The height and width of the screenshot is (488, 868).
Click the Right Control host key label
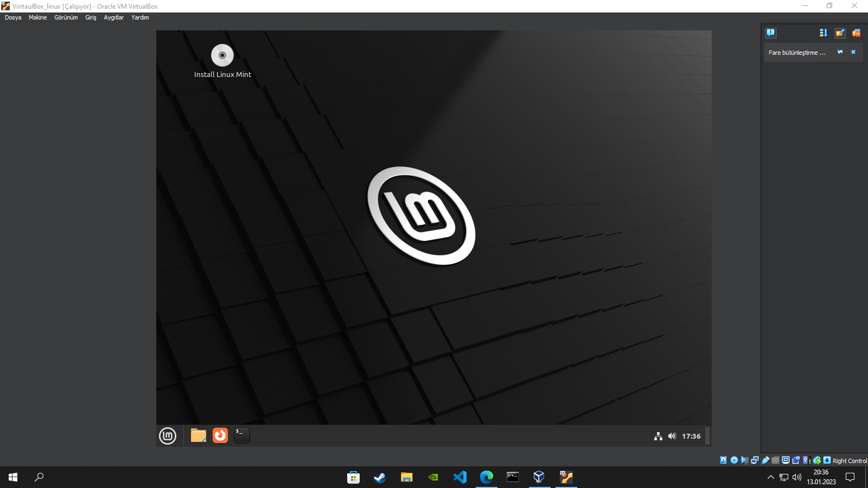point(850,461)
